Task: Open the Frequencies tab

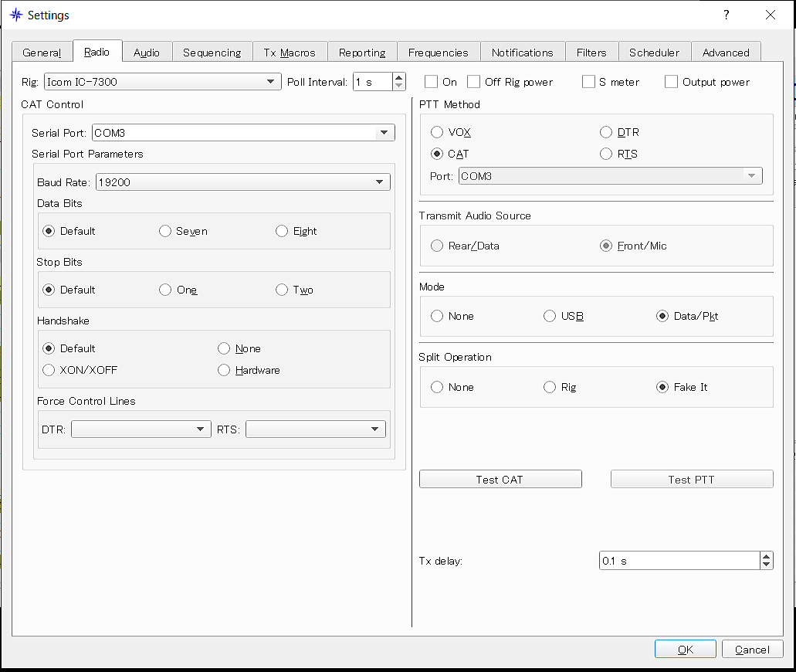Action: coord(438,53)
